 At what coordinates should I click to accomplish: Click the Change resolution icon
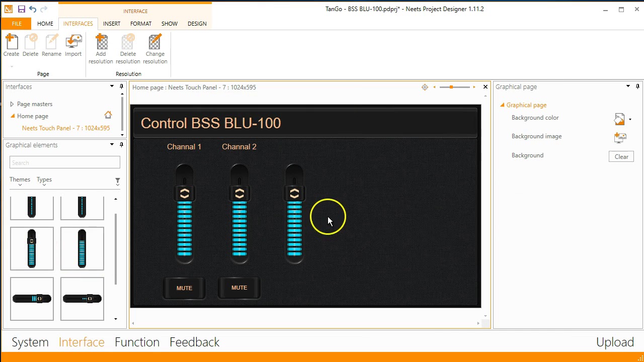coord(155,41)
